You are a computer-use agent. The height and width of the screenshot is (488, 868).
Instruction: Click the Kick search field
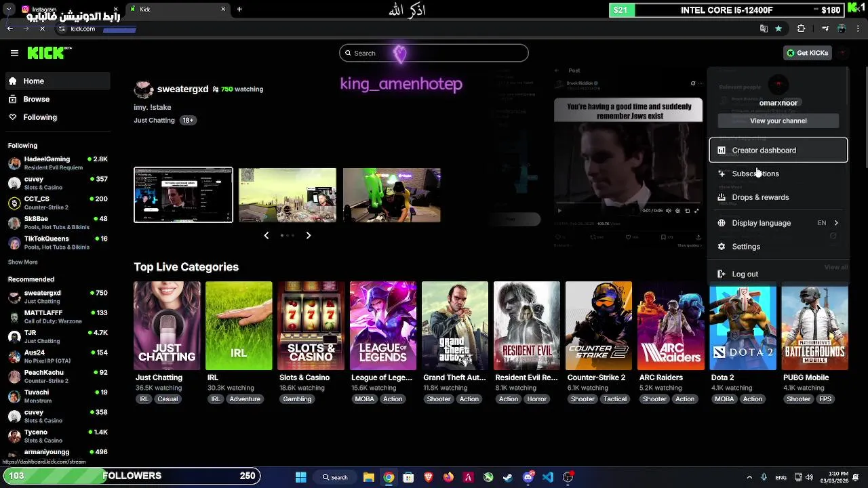(x=434, y=53)
